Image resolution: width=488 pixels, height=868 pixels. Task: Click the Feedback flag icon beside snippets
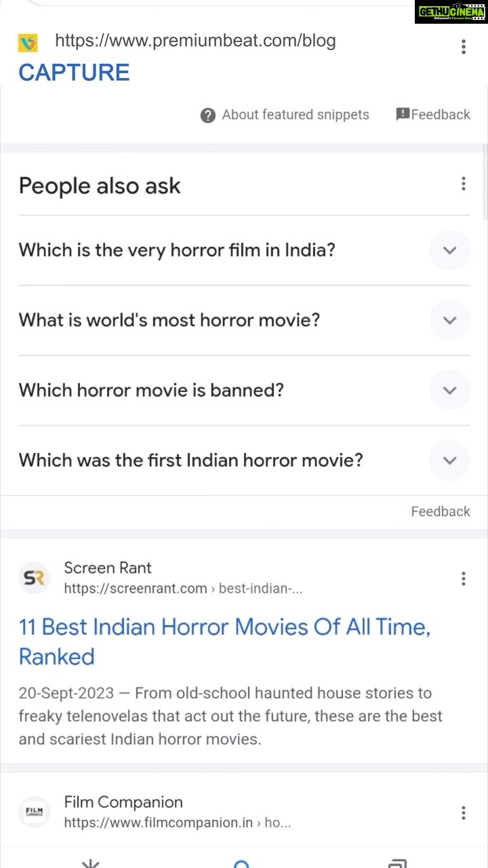click(403, 114)
